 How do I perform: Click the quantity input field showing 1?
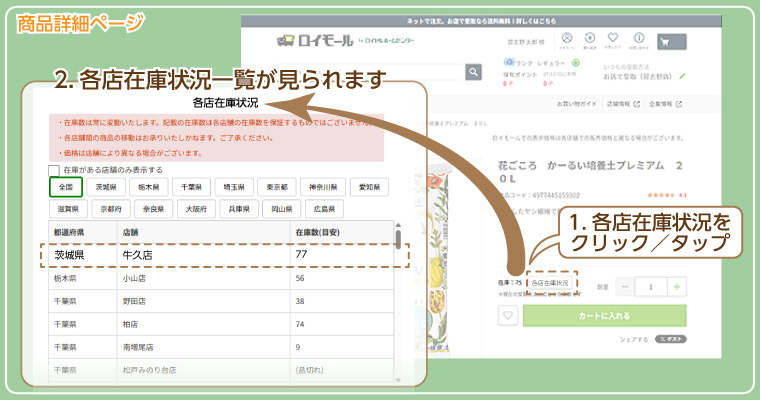651,287
